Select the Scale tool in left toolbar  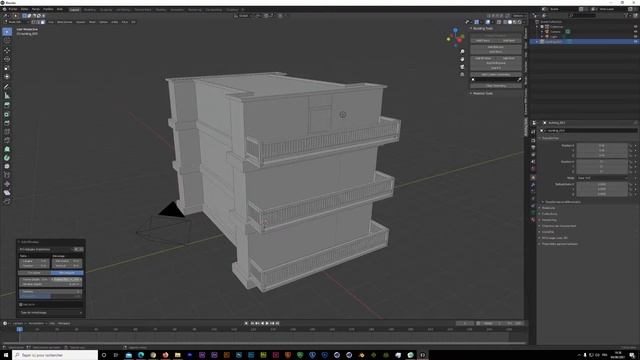pos(7,68)
